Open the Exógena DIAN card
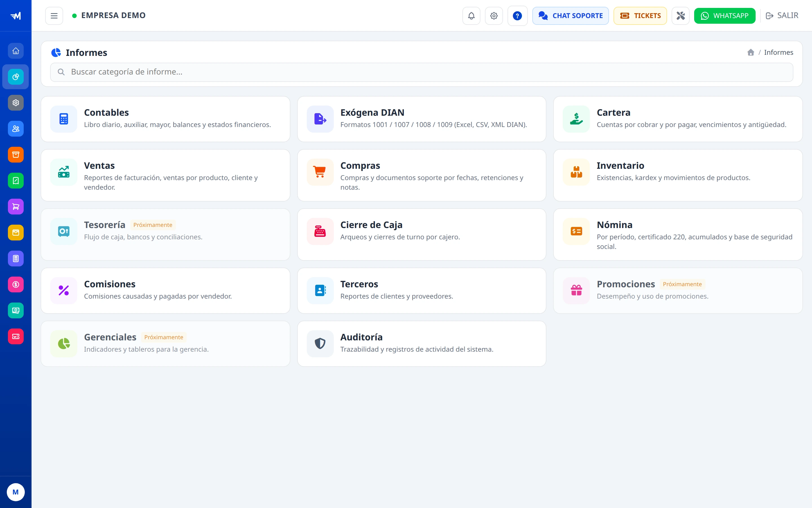 422,119
